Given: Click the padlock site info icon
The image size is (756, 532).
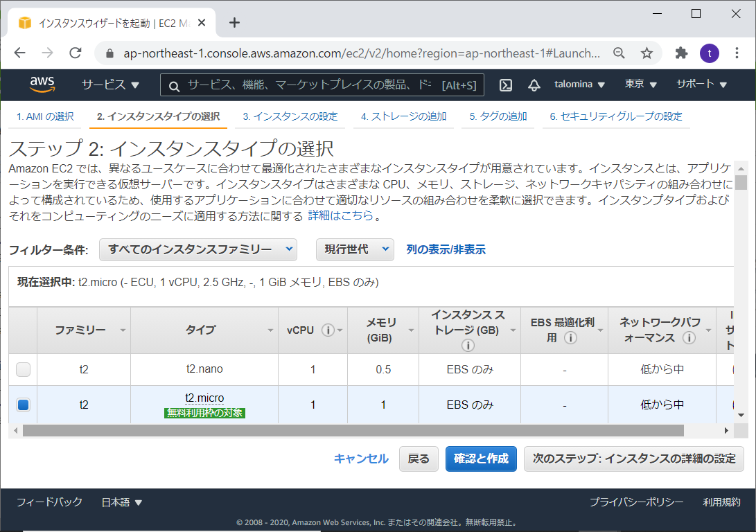Looking at the screenshot, I should tap(110, 53).
